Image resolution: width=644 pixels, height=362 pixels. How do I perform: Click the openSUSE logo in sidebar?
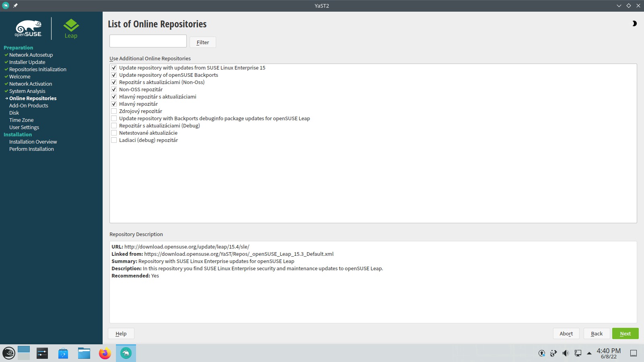pos(28,29)
